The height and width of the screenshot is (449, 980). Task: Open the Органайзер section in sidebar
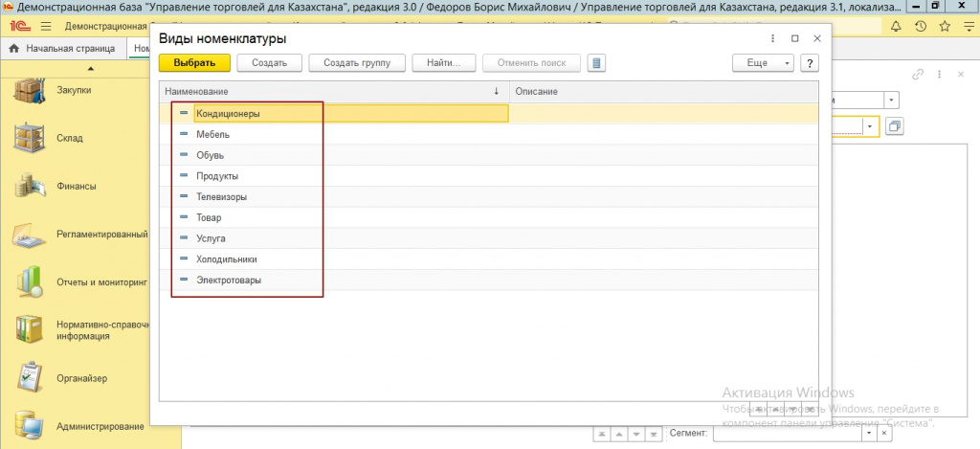(x=75, y=378)
